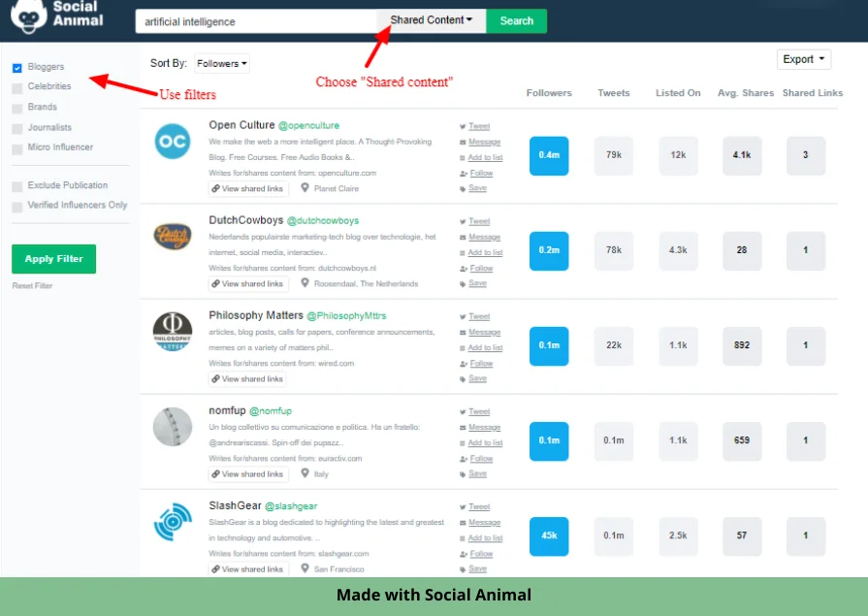View shared links for SlashGear

click(x=248, y=568)
